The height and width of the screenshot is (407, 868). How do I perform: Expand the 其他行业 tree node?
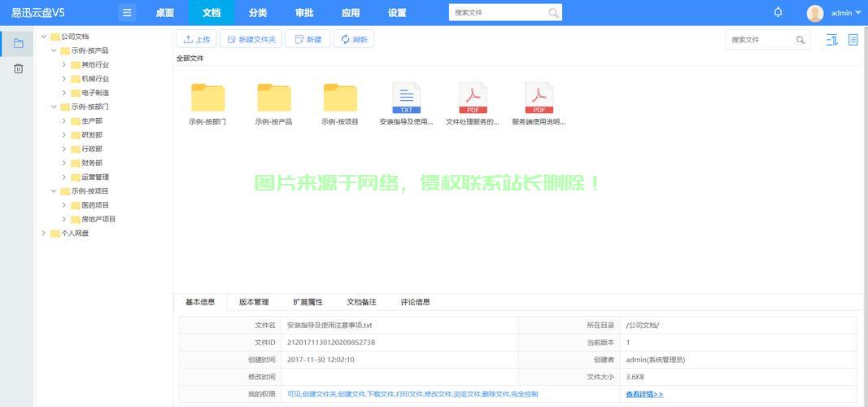(x=63, y=65)
